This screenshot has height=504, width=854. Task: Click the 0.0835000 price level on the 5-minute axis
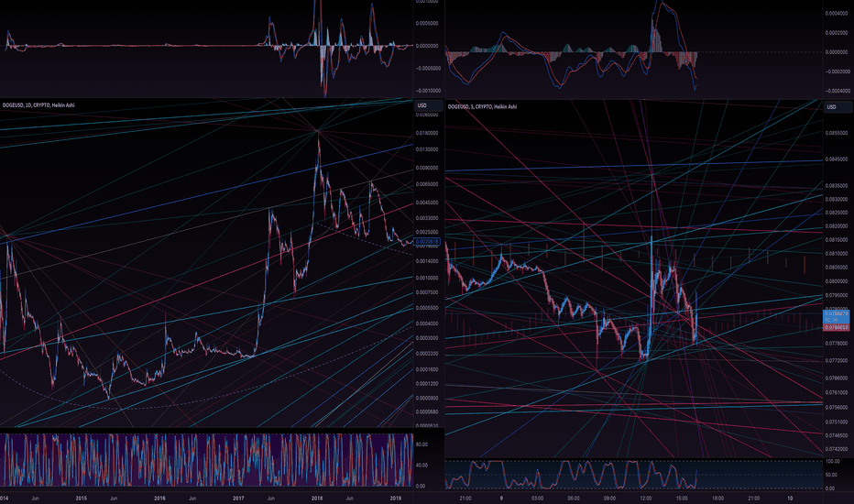pos(837,186)
